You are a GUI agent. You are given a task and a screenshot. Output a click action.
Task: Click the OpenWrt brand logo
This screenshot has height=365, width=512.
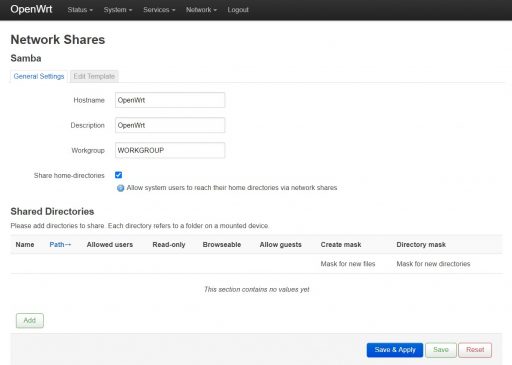click(31, 9)
